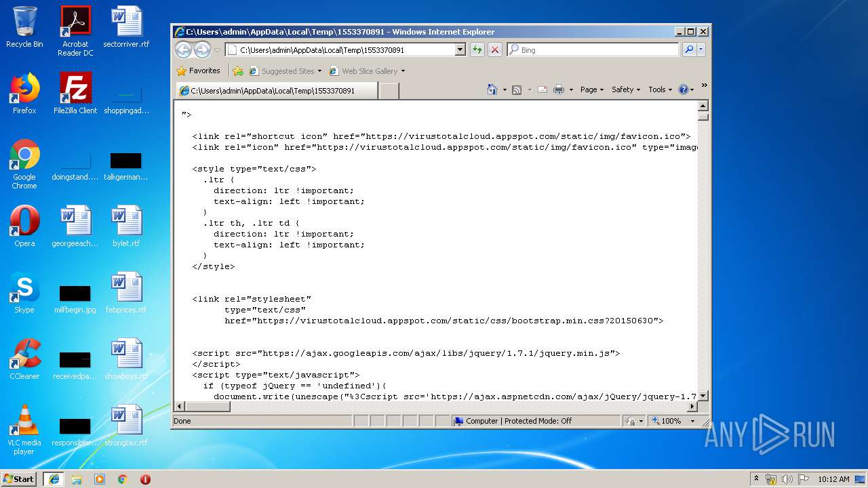Screen dimensions: 868x488
Task: Open a new blank tab
Action: click(x=389, y=91)
